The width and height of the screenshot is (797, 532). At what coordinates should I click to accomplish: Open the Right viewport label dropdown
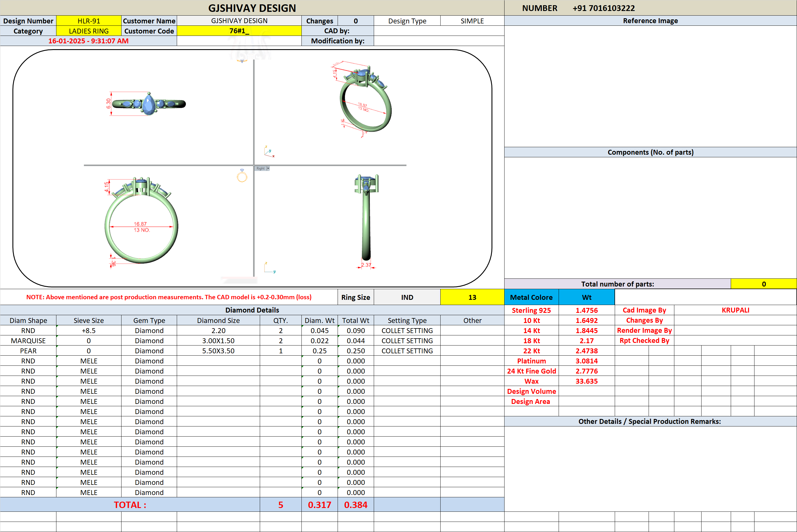click(x=268, y=168)
